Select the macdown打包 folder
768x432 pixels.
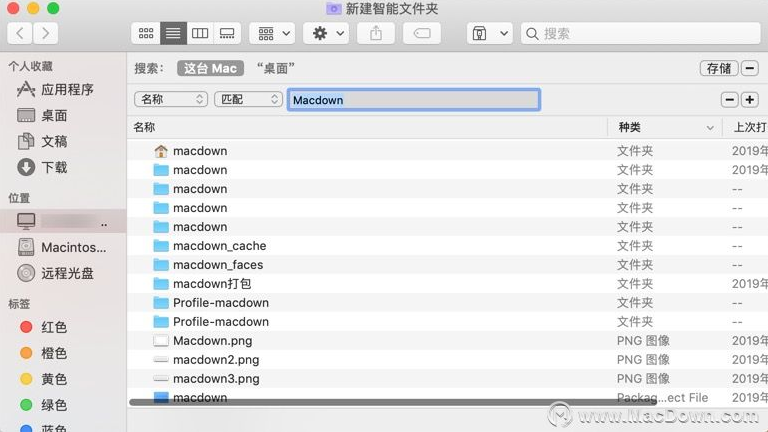[448, 284]
